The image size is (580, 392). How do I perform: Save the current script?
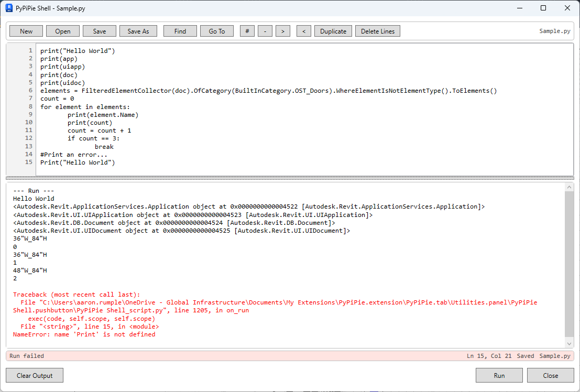100,31
